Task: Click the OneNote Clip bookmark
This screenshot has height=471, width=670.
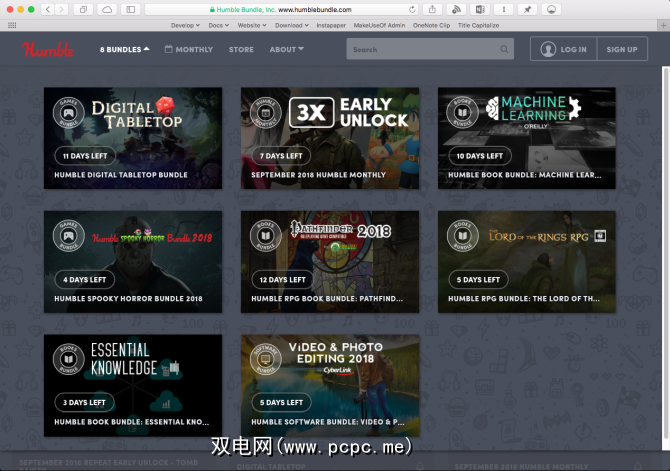Action: tap(431, 25)
